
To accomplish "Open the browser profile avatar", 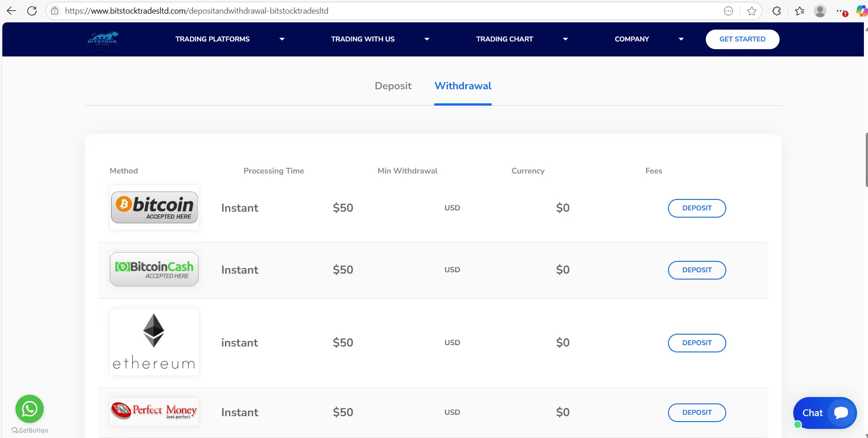I will coord(820,11).
